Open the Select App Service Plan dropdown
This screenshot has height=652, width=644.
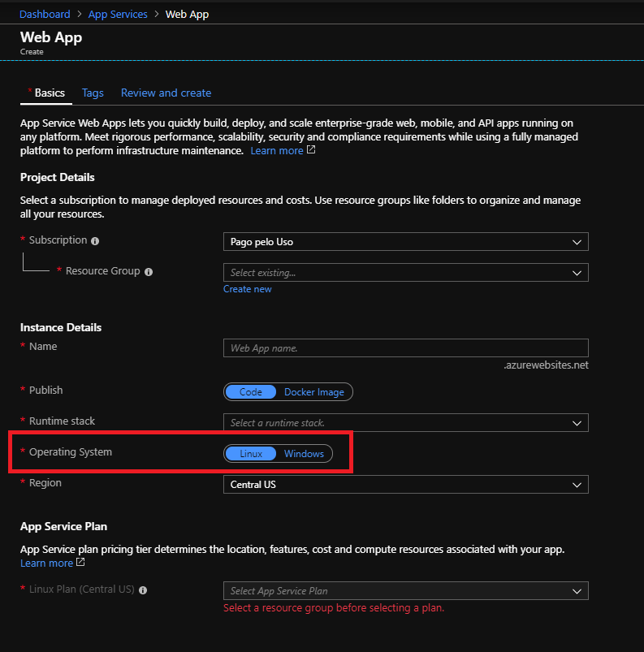(405, 591)
